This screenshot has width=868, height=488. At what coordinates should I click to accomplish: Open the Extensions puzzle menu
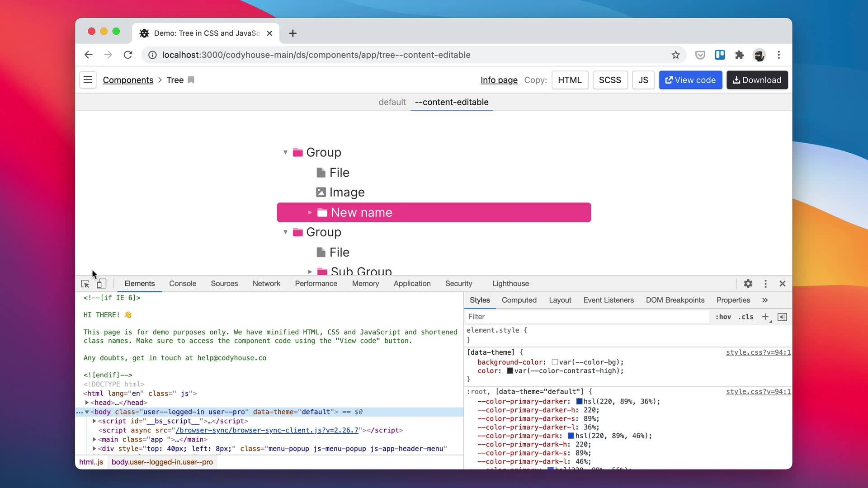(740, 55)
